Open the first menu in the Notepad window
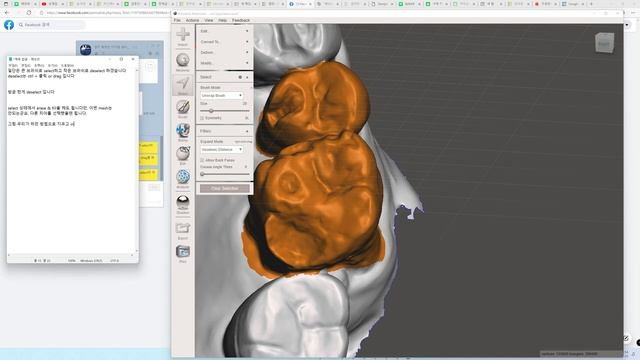Image resolution: width=640 pixels, height=360 pixels. coord(13,65)
